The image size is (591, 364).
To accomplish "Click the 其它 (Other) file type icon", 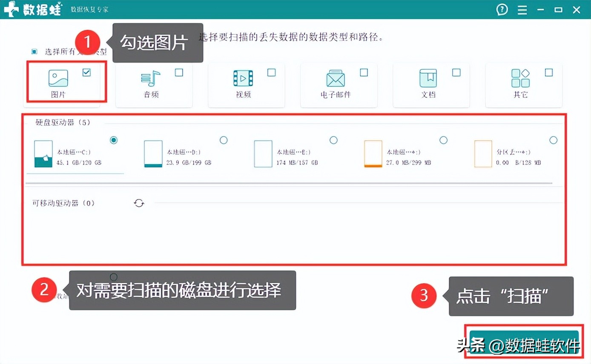I will click(520, 78).
